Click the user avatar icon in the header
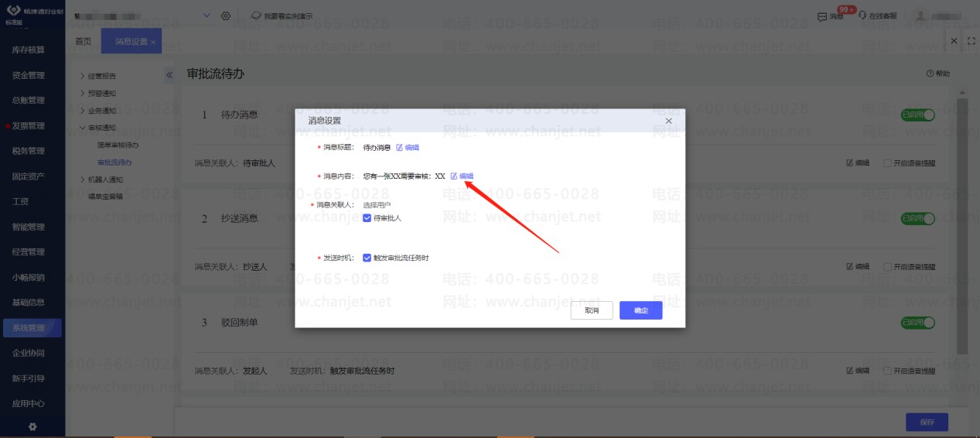This screenshot has height=438, width=980. pos(920,15)
